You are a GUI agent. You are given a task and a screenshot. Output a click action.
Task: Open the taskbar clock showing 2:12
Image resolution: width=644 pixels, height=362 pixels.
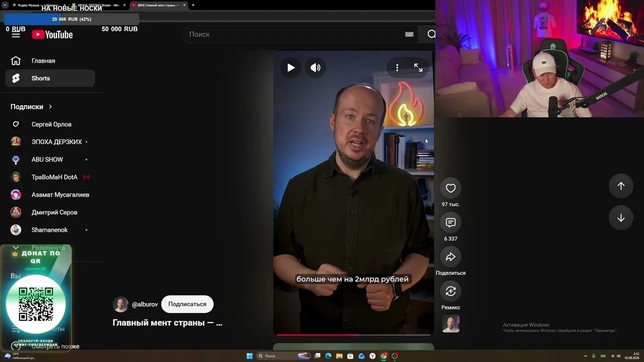[x=632, y=356]
